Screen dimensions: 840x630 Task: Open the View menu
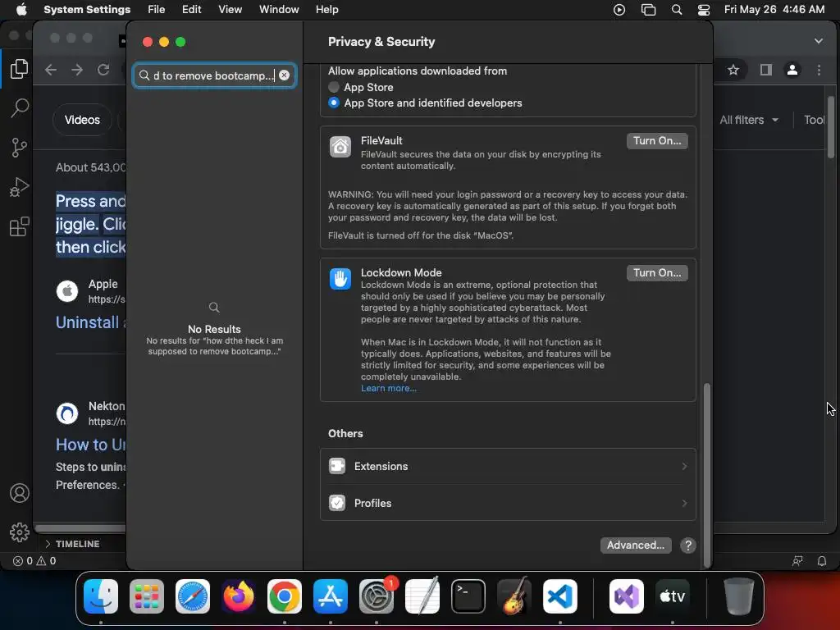coord(230,10)
